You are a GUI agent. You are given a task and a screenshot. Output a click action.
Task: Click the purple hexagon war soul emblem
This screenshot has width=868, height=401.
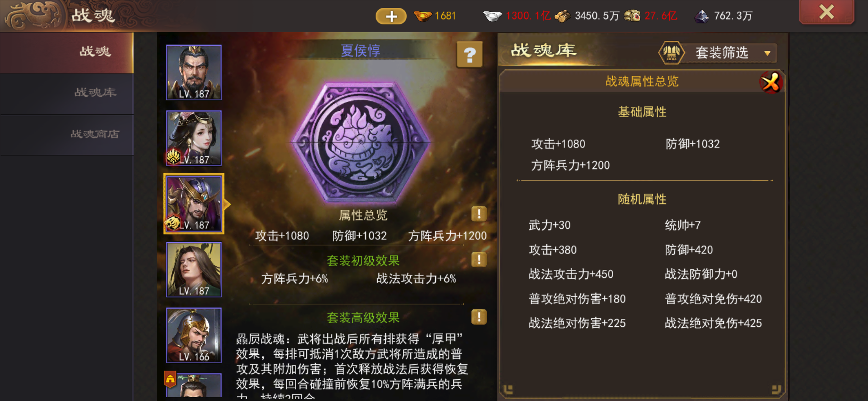point(361,142)
